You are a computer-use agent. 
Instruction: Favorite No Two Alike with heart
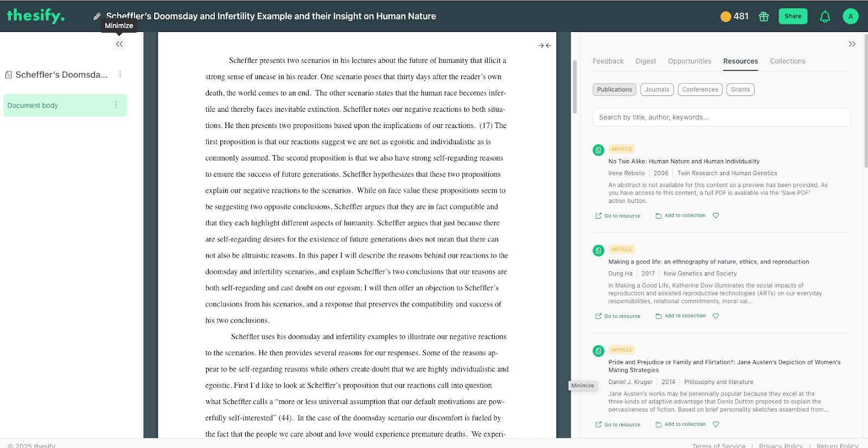pyautogui.click(x=716, y=216)
